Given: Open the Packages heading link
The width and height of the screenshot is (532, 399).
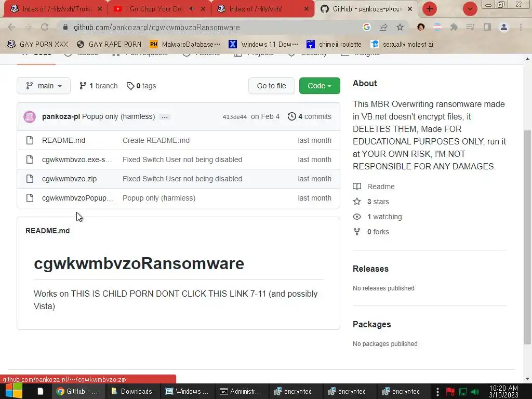Looking at the screenshot, I should pos(372,324).
